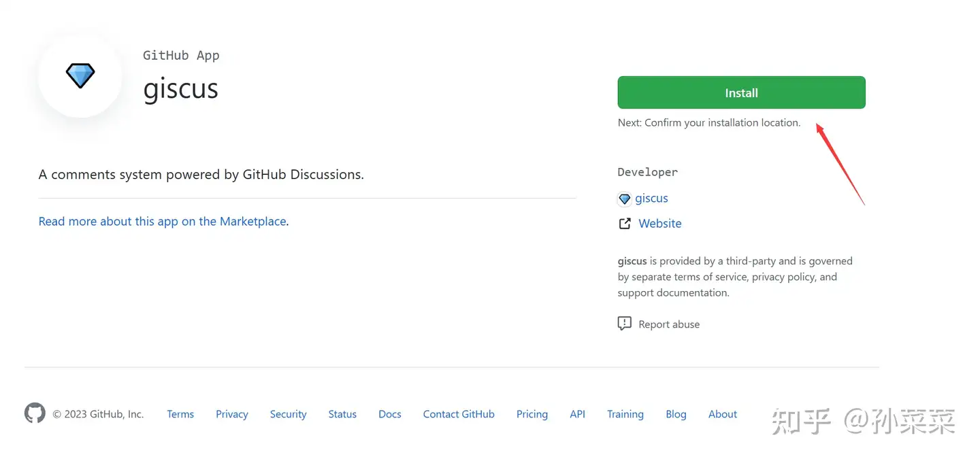Read more about this app on Marketplace
This screenshot has height=461, width=980.
162,222
